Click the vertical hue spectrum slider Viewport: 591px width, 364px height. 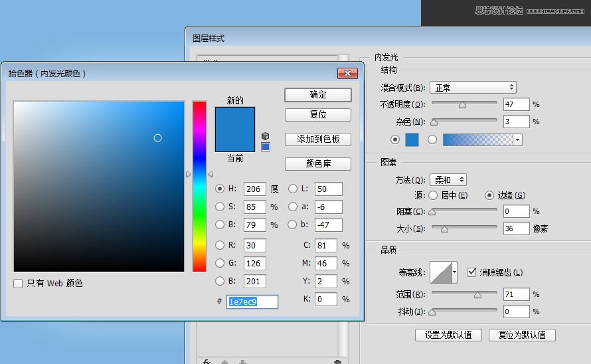(x=199, y=187)
